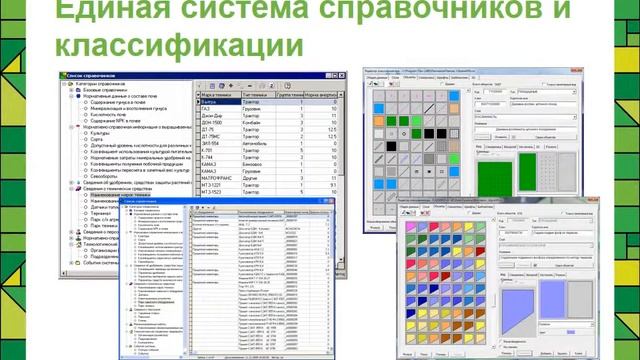Screen dimensions: 640x360
Task: Open the dropdown below the previews in the lower classifier editor
Action: point(592,324)
